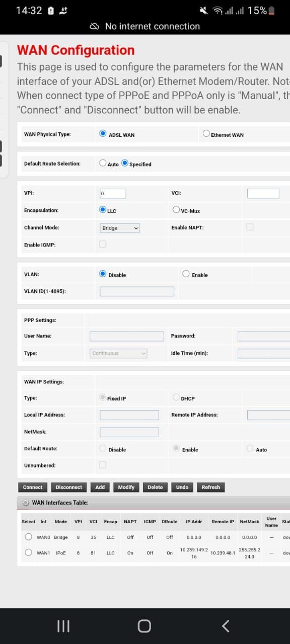Click the Refresh button
The height and width of the screenshot is (644, 290).
click(211, 487)
